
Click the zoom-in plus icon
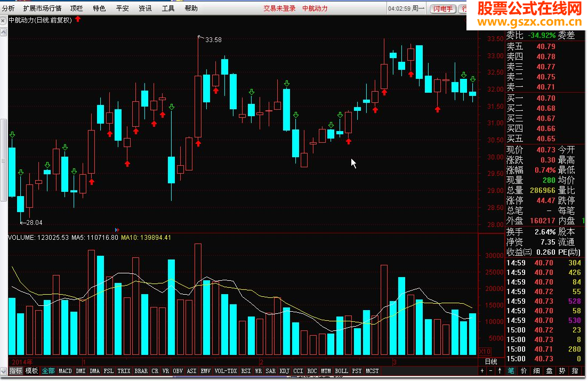point(482,371)
